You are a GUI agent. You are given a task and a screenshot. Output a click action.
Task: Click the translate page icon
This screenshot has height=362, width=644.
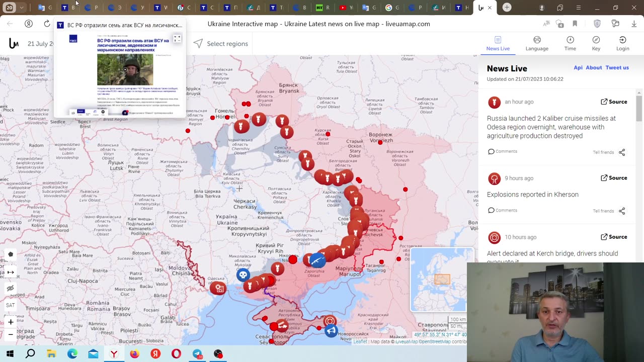pyautogui.click(x=546, y=24)
